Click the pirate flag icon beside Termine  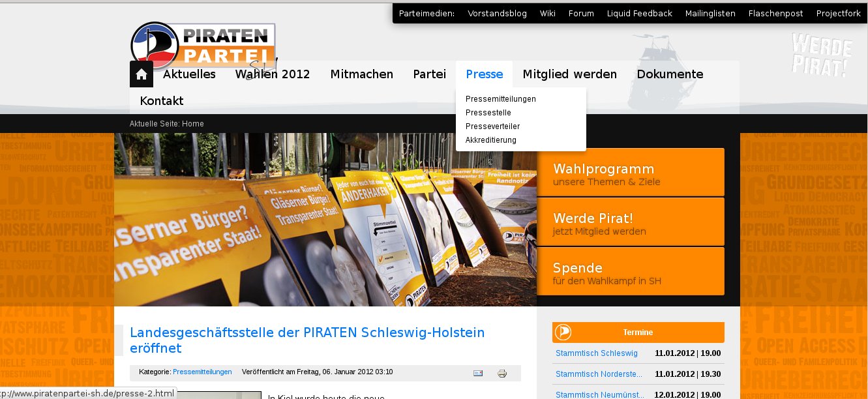pos(563,332)
